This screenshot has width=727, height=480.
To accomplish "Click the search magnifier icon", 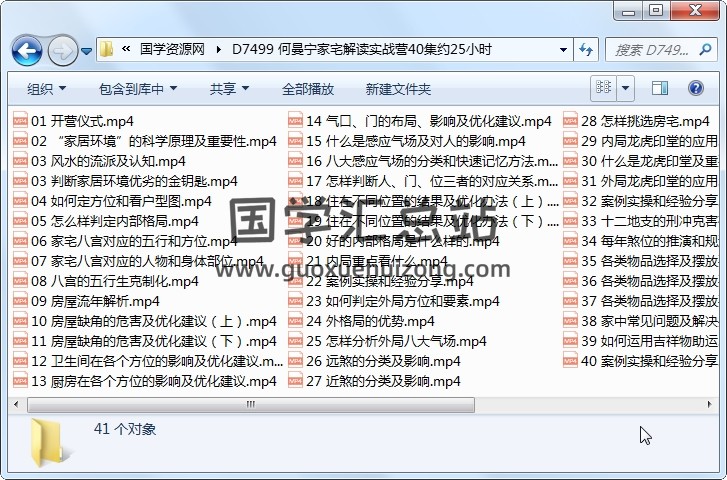I will 705,49.
